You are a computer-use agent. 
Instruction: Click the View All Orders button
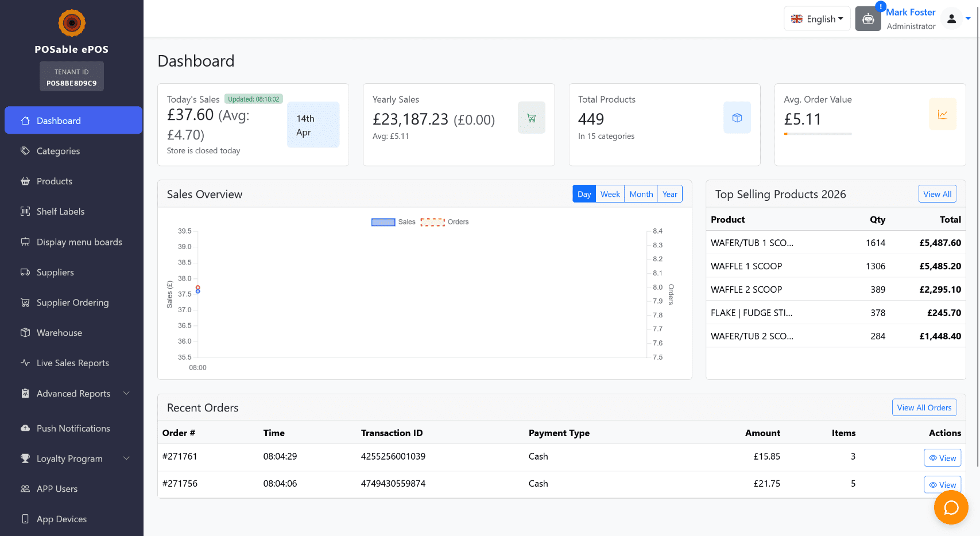924,407
